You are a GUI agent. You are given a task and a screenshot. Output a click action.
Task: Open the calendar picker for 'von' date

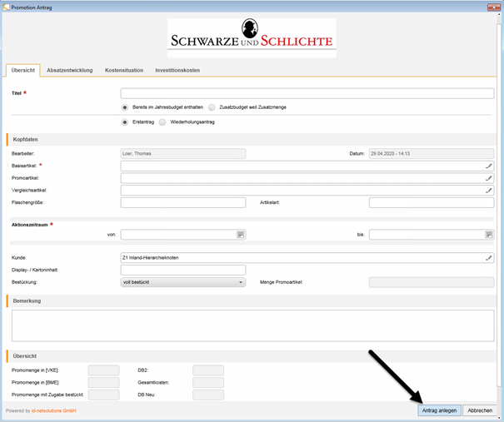click(241, 235)
